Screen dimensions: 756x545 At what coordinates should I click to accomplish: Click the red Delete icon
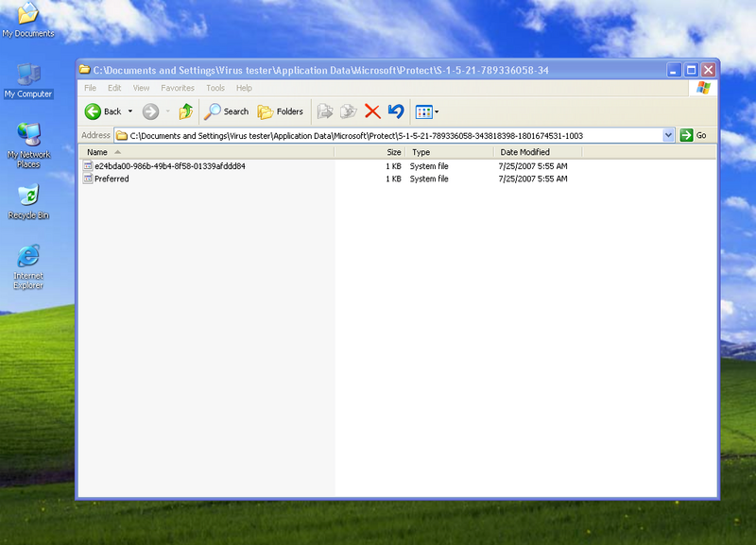point(372,111)
